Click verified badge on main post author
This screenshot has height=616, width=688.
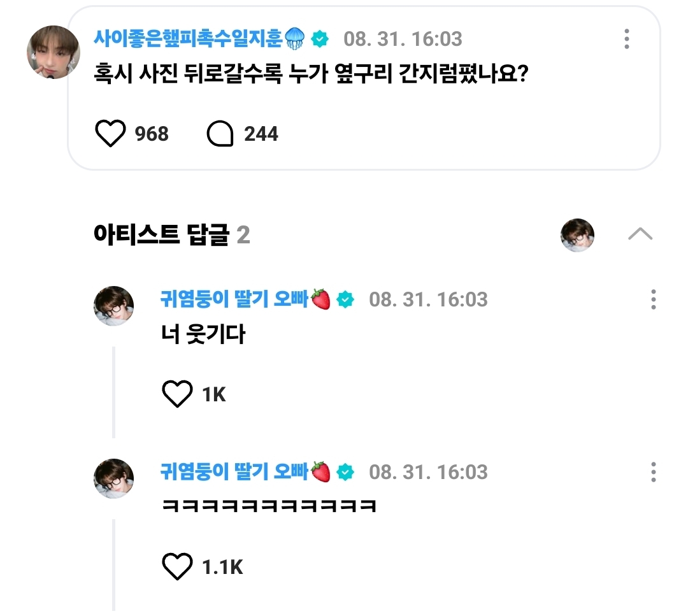coord(320,39)
